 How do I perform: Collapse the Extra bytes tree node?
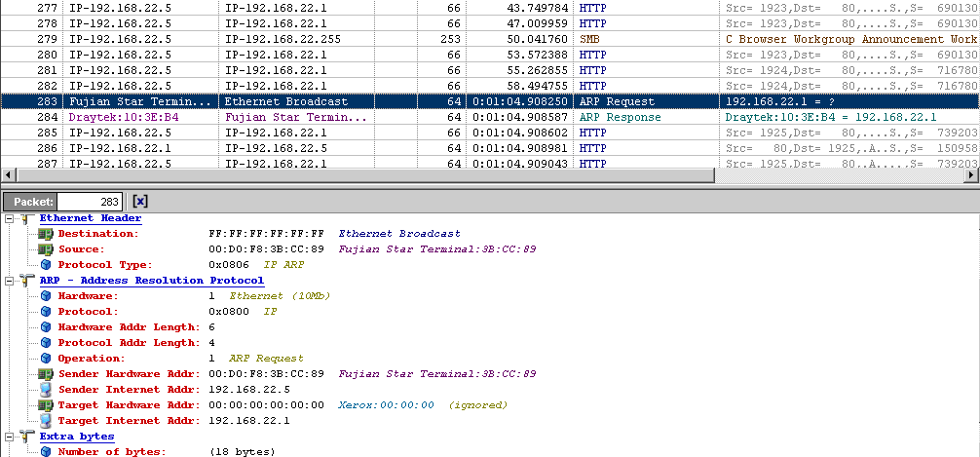tap(9, 437)
